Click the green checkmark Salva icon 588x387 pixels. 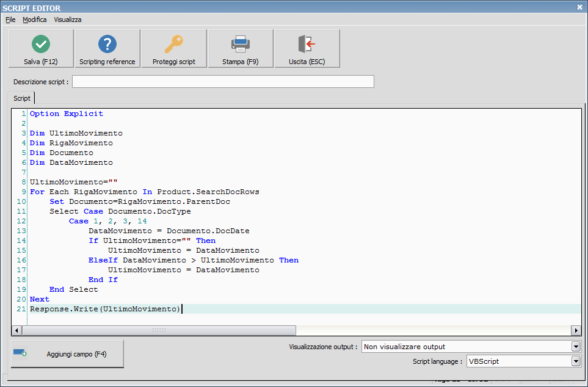coord(41,44)
